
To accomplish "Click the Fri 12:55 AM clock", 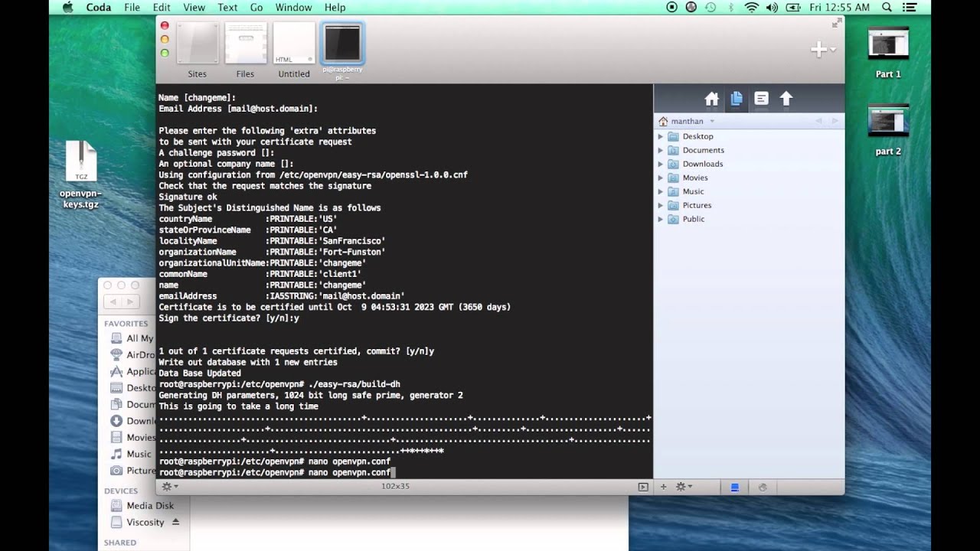I will click(839, 8).
